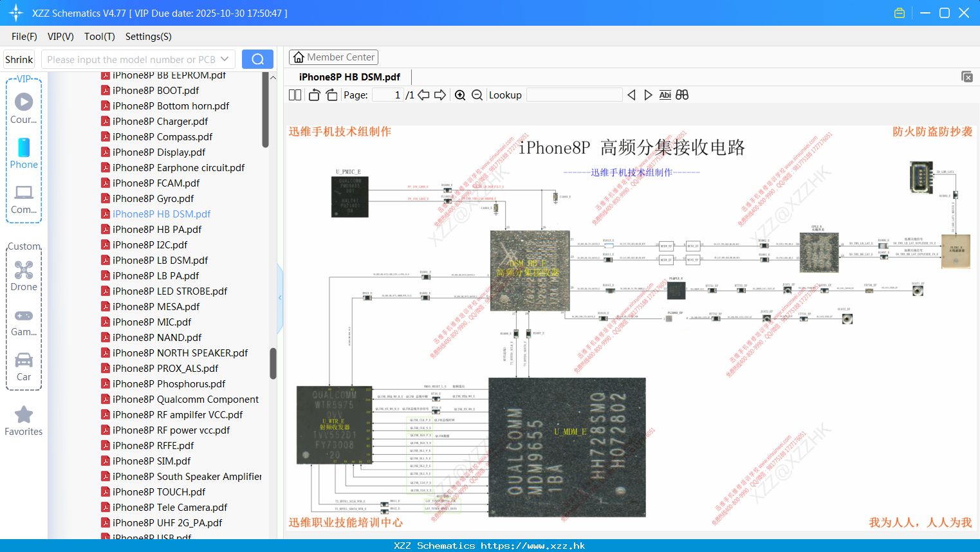The width and height of the screenshot is (980, 552).
Task: Open the File(F) menu
Action: (x=24, y=37)
